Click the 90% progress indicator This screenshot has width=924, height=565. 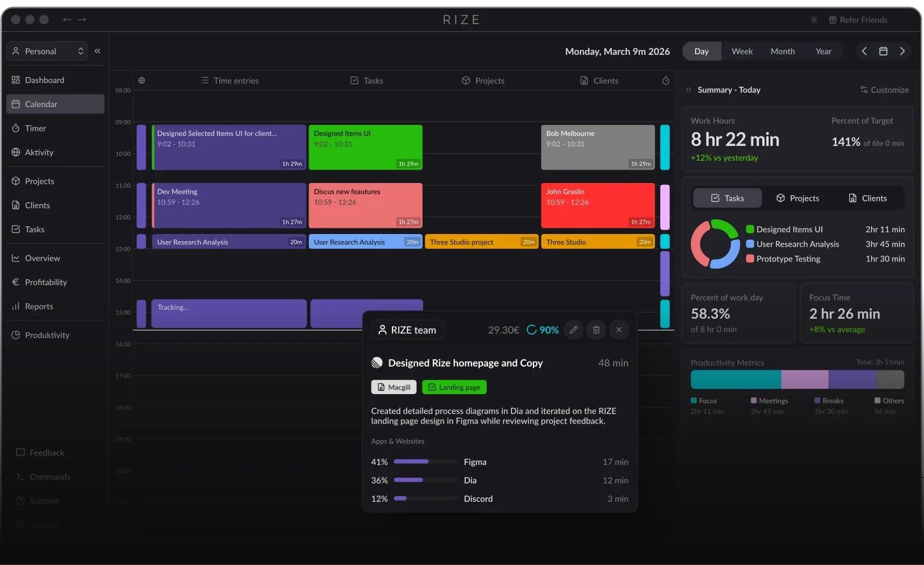point(542,330)
